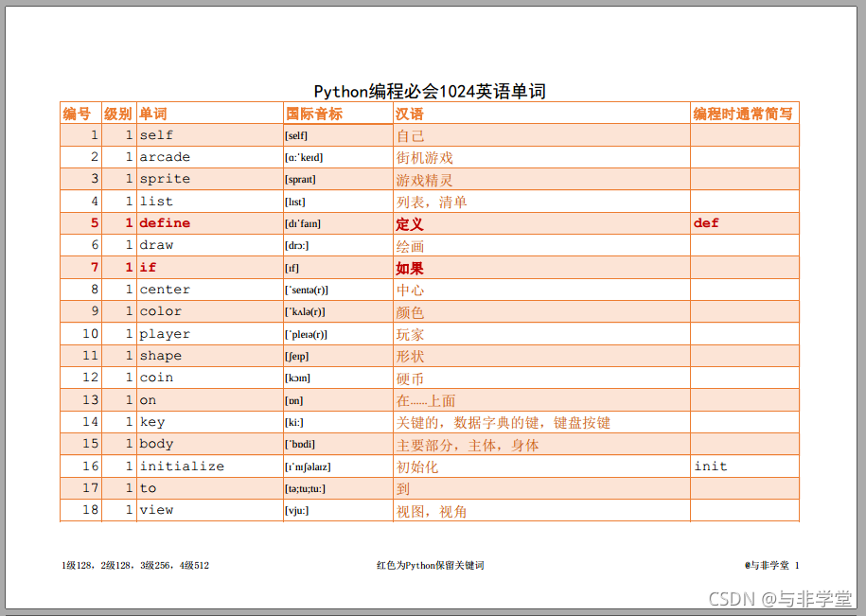Click the Chinese meaning '自己'
Image resolution: width=866 pixels, height=616 pixels.
[x=411, y=136]
